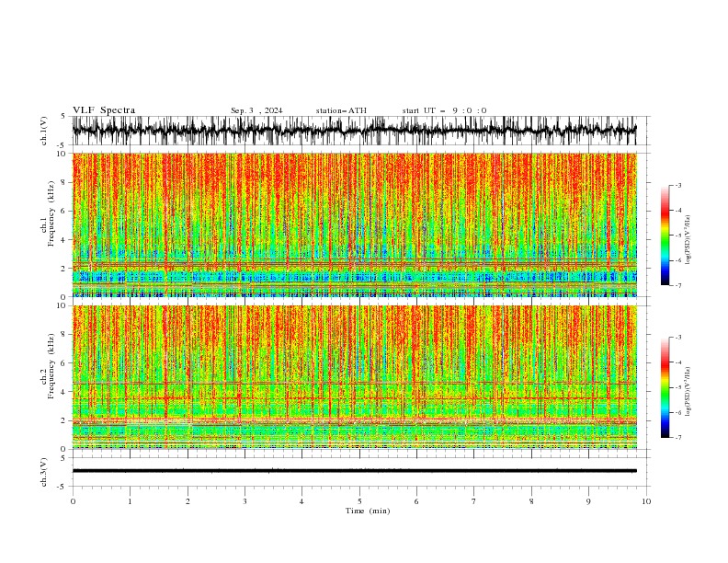
Task: Click inside the ch.1 spectrogram panel
Action: click(355, 224)
